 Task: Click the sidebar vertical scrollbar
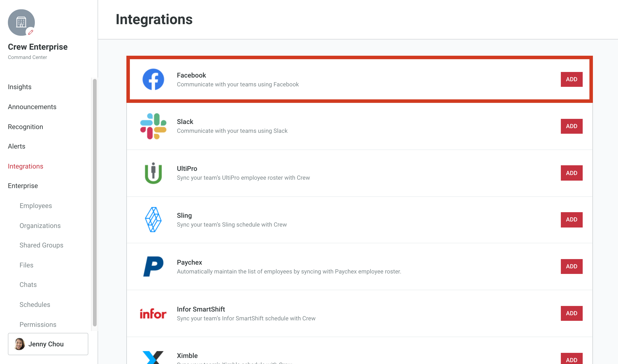pos(95,202)
